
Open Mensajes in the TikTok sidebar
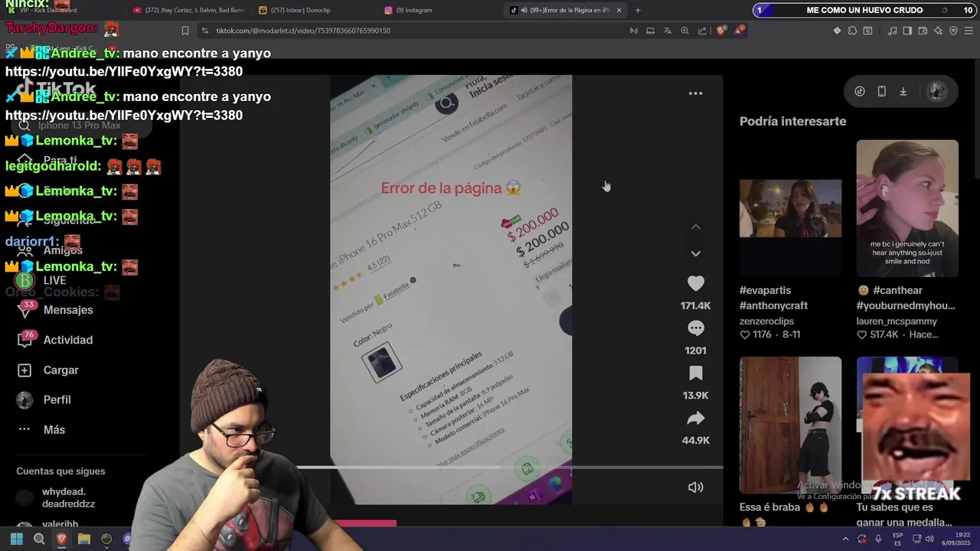[x=68, y=310]
